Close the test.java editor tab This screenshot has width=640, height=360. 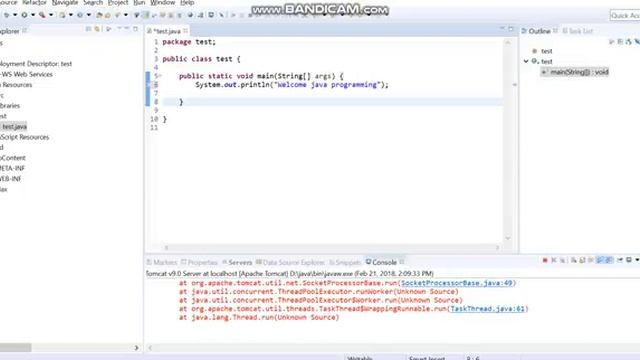(x=186, y=31)
